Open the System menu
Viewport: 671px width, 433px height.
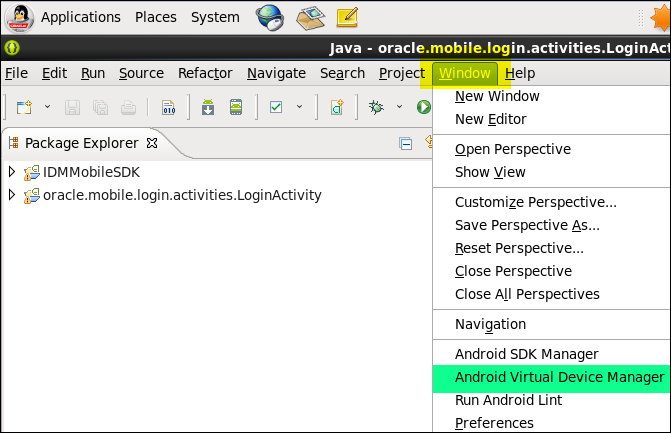[215, 18]
